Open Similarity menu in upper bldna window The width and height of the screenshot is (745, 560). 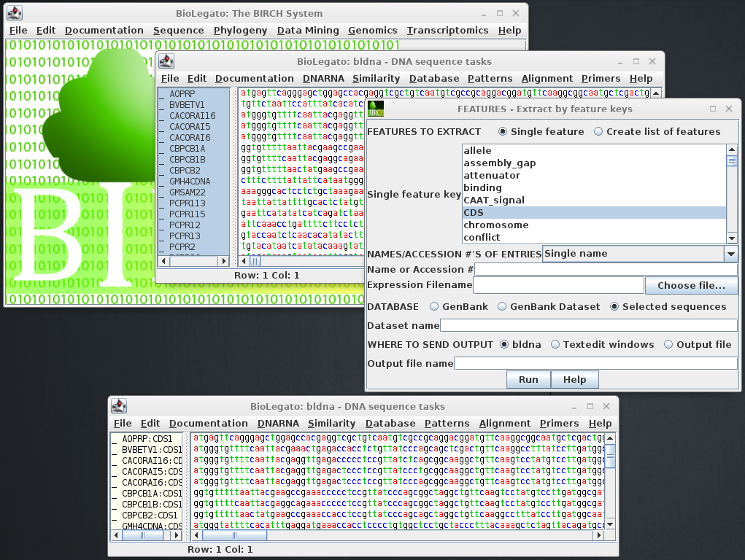point(376,78)
